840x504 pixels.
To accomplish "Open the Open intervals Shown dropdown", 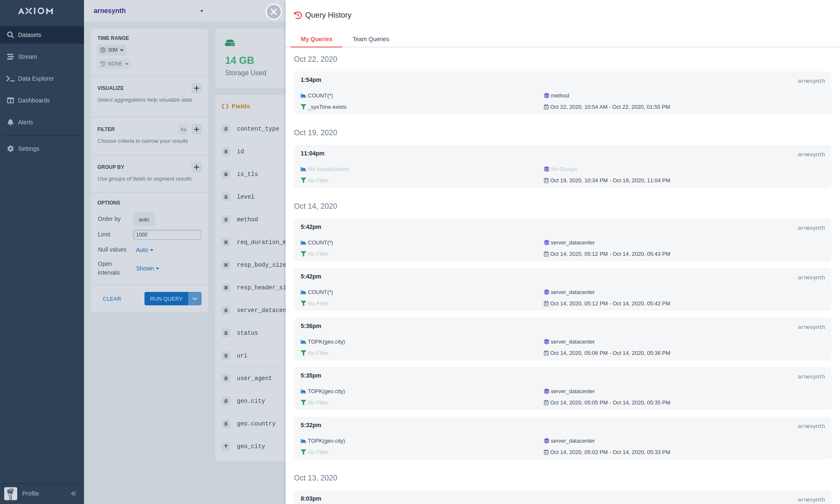I will point(147,268).
